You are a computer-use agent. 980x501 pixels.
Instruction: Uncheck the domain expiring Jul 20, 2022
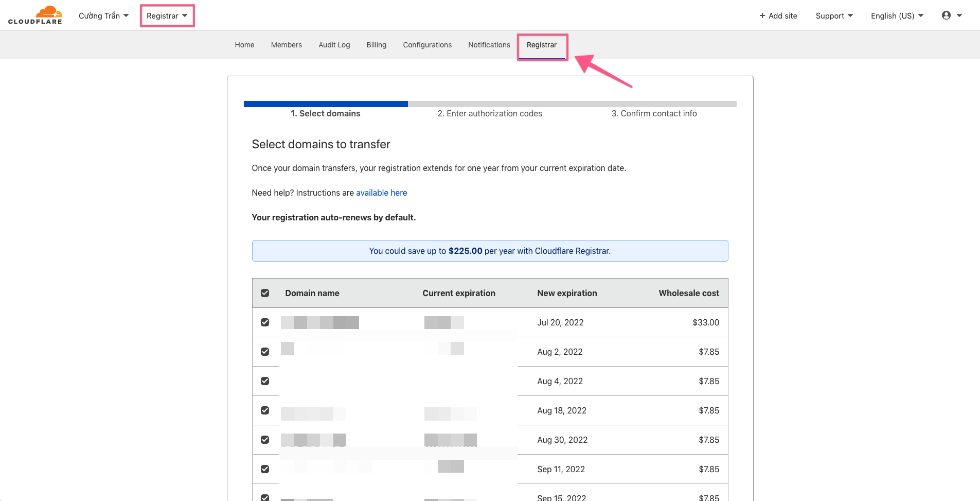tap(265, 322)
